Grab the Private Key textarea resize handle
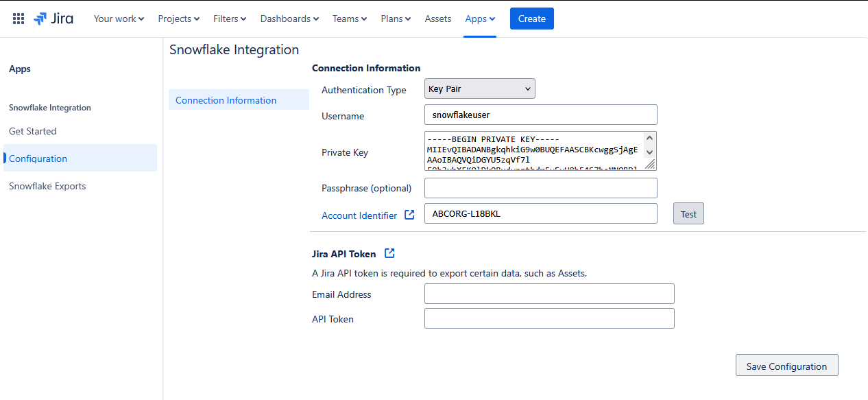The image size is (868, 400). (649, 164)
